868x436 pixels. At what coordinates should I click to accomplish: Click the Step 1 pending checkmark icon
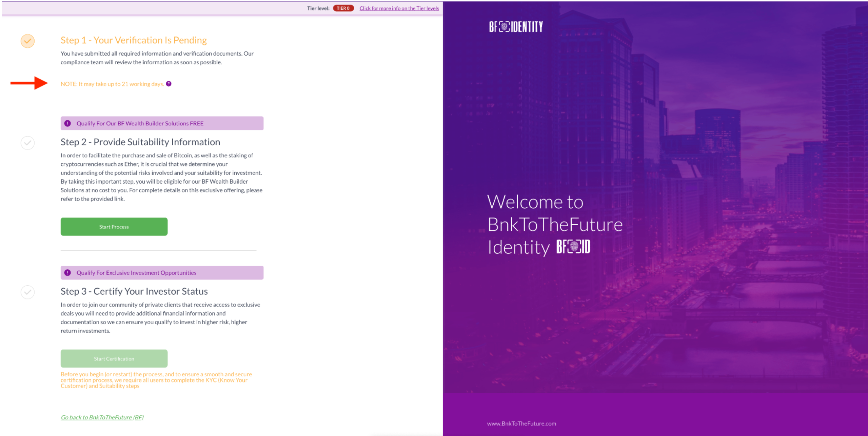[x=27, y=41]
